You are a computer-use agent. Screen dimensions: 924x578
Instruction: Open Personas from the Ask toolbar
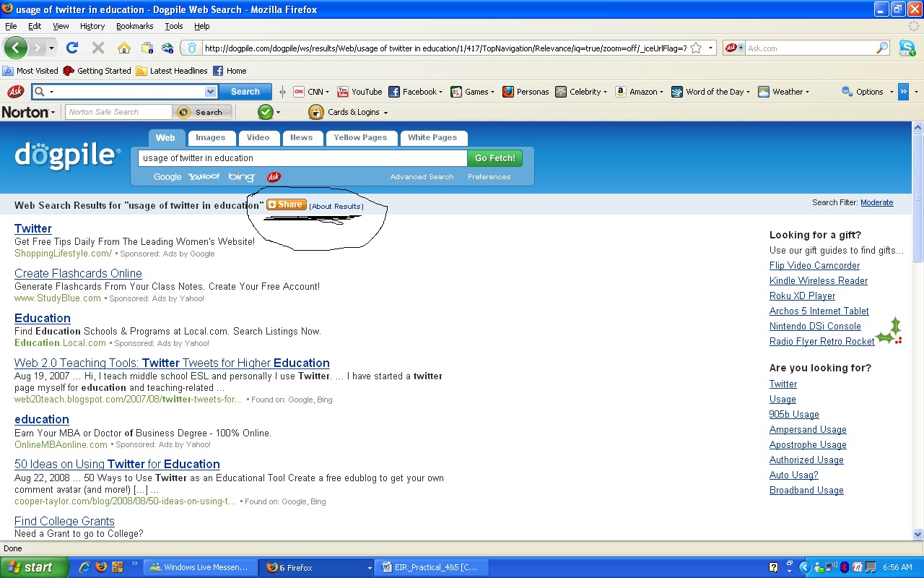526,92
